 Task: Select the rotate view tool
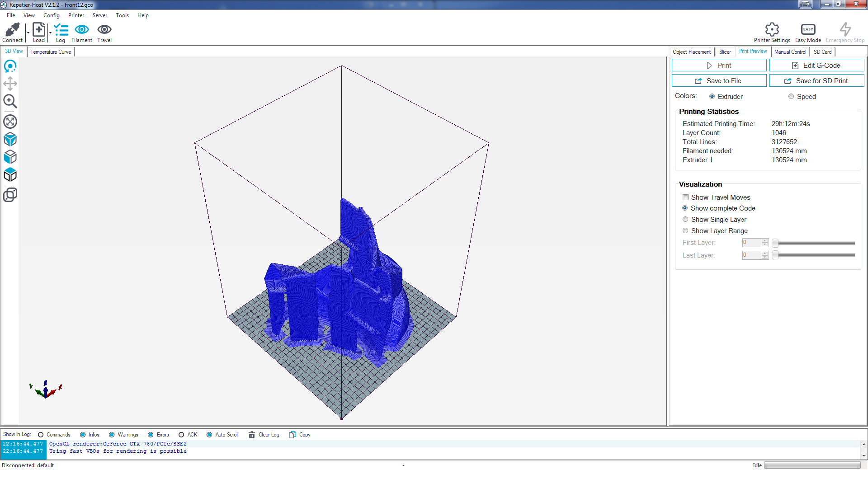click(10, 66)
